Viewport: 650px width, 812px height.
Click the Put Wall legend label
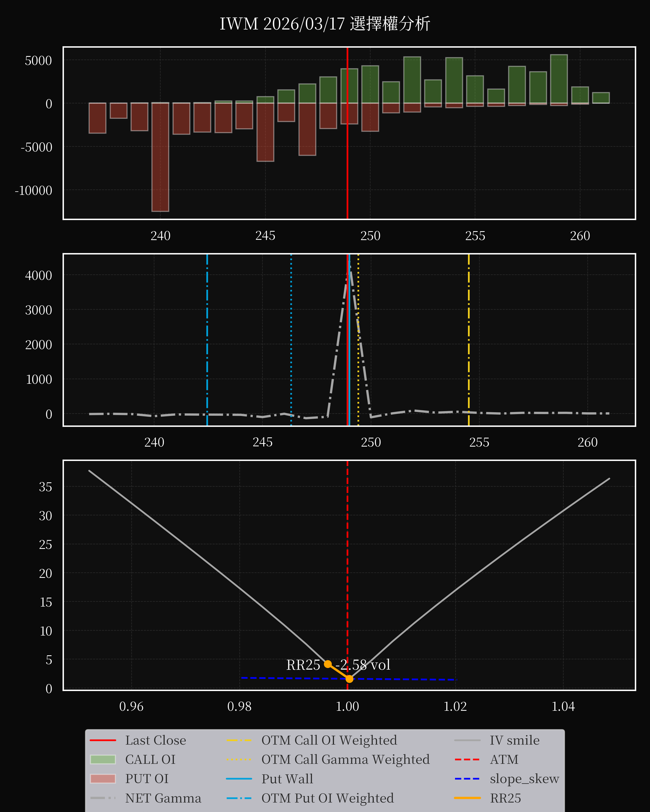pyautogui.click(x=287, y=778)
